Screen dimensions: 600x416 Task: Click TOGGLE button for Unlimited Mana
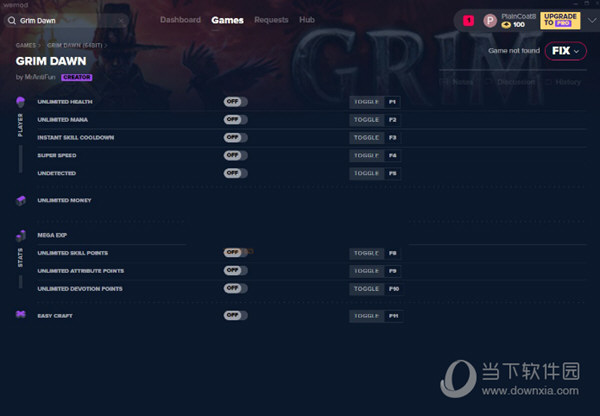coord(366,120)
